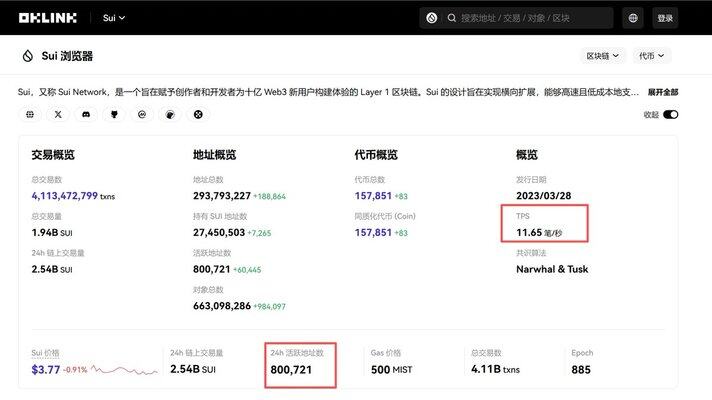The height and width of the screenshot is (400, 712).
Task: Select active addresses 800,721 in 地址概览
Action: coord(212,269)
